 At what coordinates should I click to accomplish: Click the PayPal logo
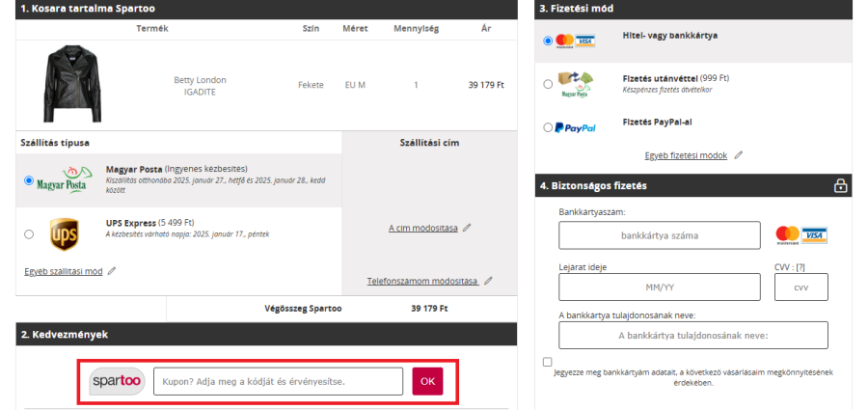tap(576, 127)
